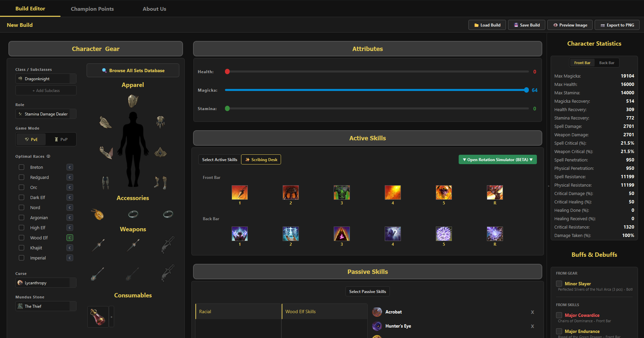Select the waist belt slot icon
This screenshot has height=338, width=644.
160,153
